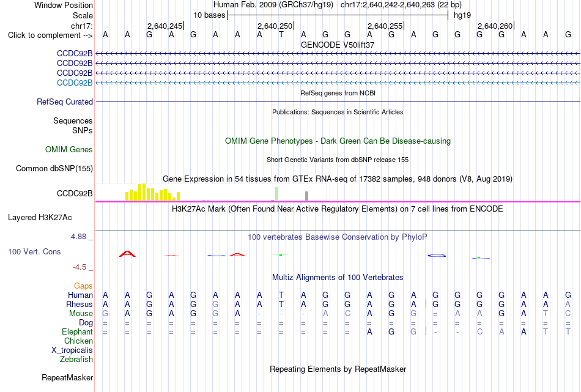Select the 'Elephant' alignment row label
Image resolution: width=581 pixels, height=392 pixels.
click(x=77, y=331)
